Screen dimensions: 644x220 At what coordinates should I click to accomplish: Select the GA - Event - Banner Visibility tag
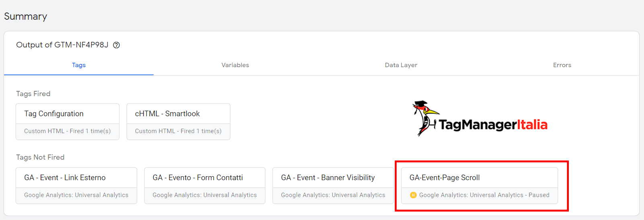(x=333, y=186)
